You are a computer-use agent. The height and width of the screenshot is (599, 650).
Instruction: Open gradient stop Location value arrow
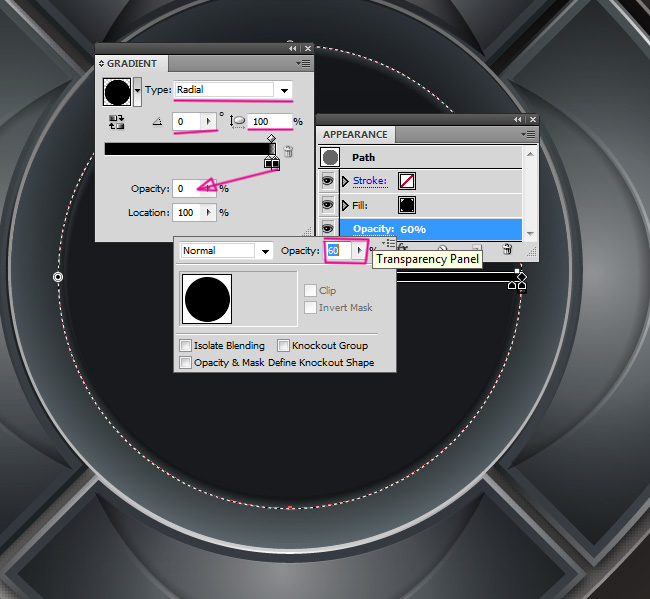coord(208,213)
